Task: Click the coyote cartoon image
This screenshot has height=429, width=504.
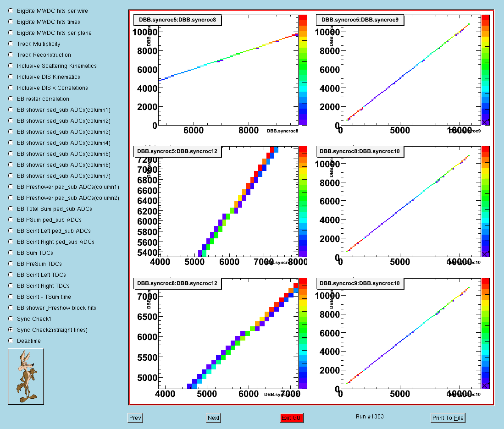Action: pos(26,376)
